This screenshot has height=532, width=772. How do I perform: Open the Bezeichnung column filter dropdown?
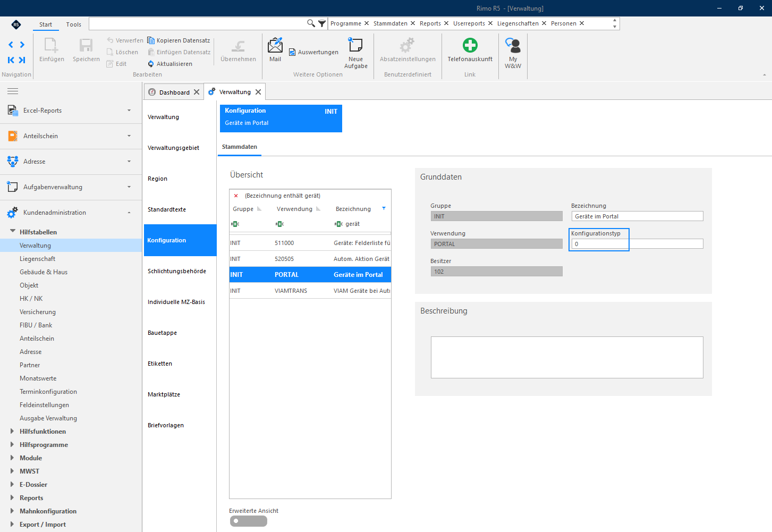[x=384, y=208]
